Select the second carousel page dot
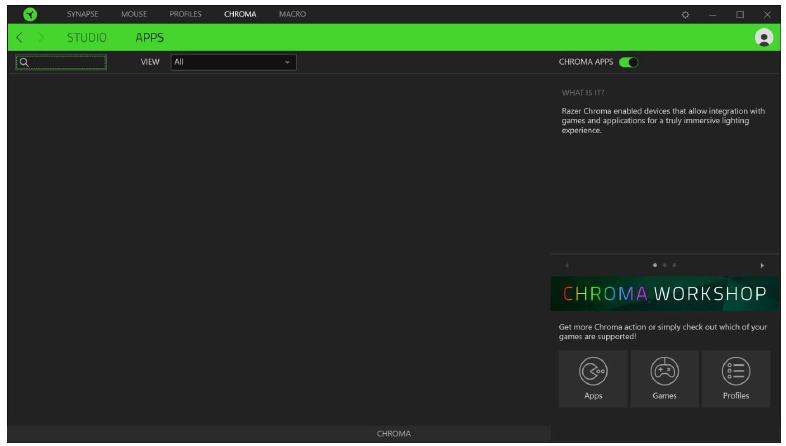This screenshot has height=446, width=786. (x=665, y=265)
